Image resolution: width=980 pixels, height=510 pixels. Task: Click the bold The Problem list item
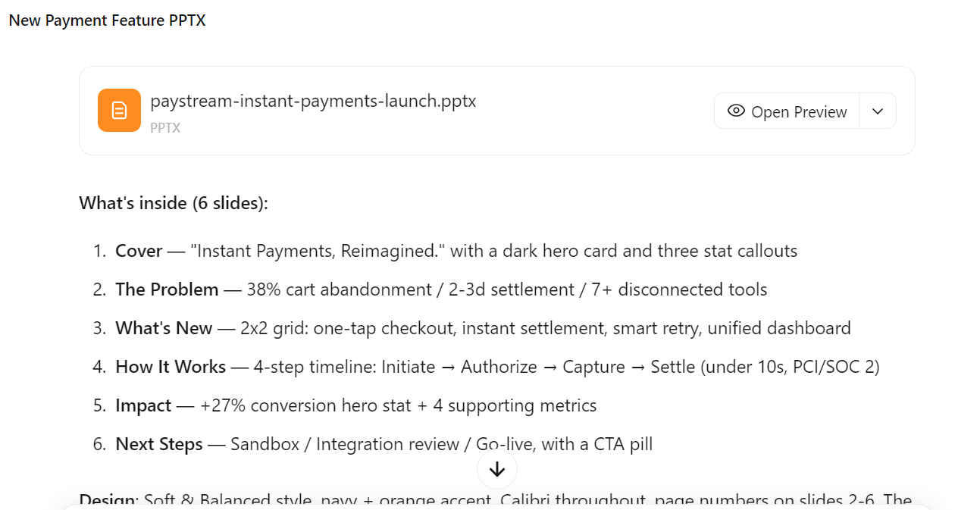click(167, 289)
